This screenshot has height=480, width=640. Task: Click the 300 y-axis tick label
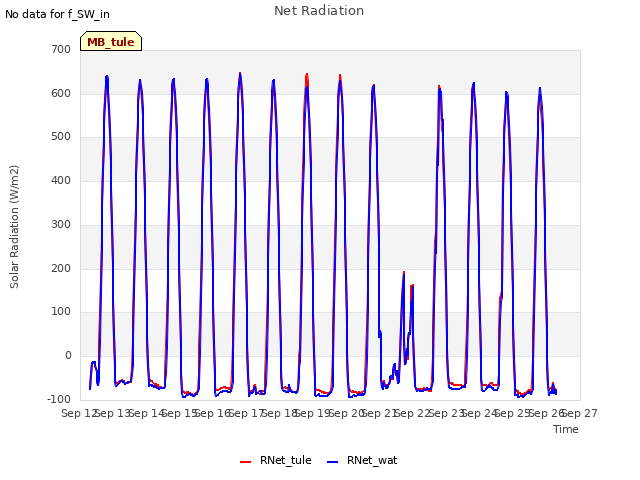(61, 224)
